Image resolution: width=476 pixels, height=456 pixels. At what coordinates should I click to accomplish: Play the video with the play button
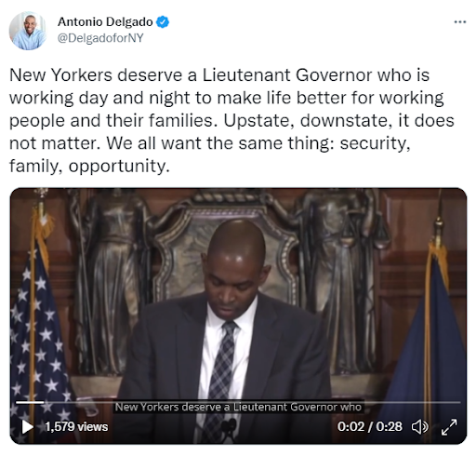27,427
